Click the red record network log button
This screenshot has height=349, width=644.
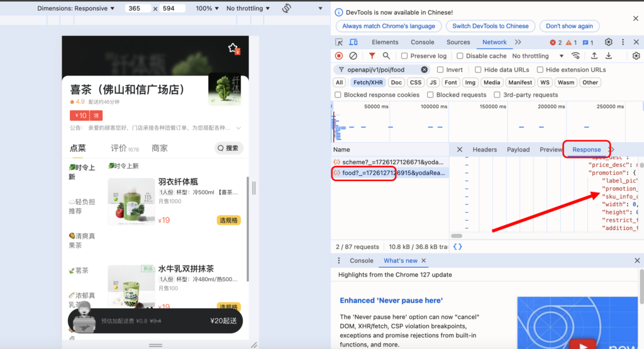click(x=339, y=56)
